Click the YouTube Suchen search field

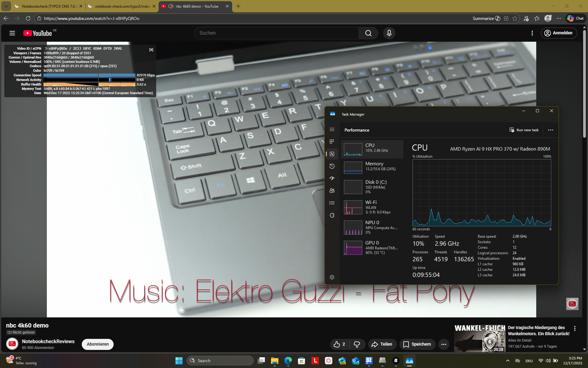click(x=277, y=33)
